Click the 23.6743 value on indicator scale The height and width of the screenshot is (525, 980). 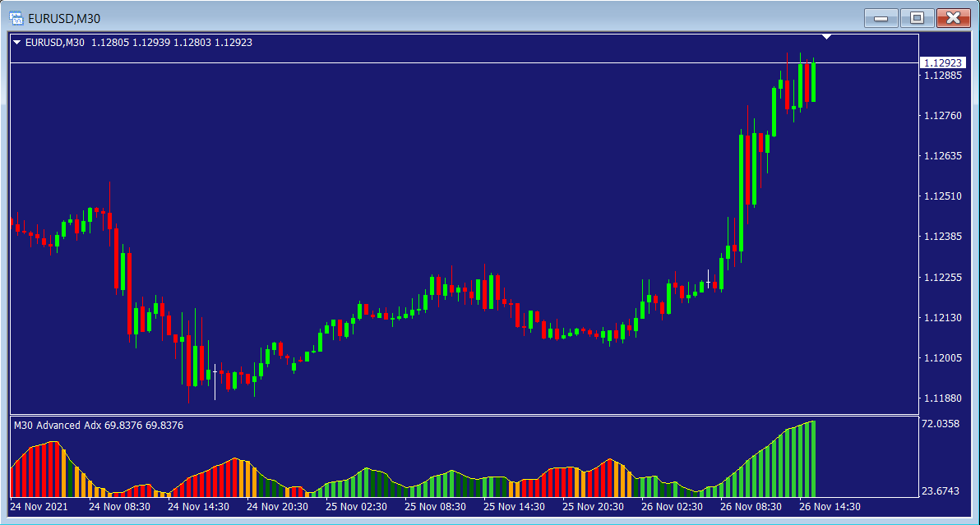tap(941, 491)
